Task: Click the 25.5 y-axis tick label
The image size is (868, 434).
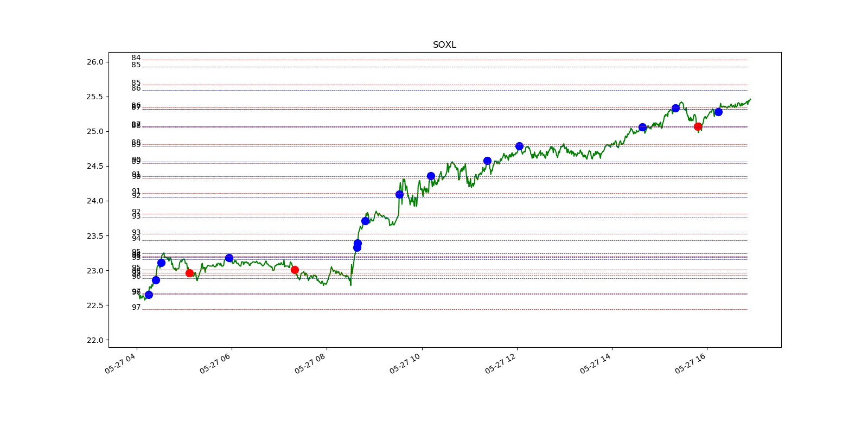Action: 94,97
